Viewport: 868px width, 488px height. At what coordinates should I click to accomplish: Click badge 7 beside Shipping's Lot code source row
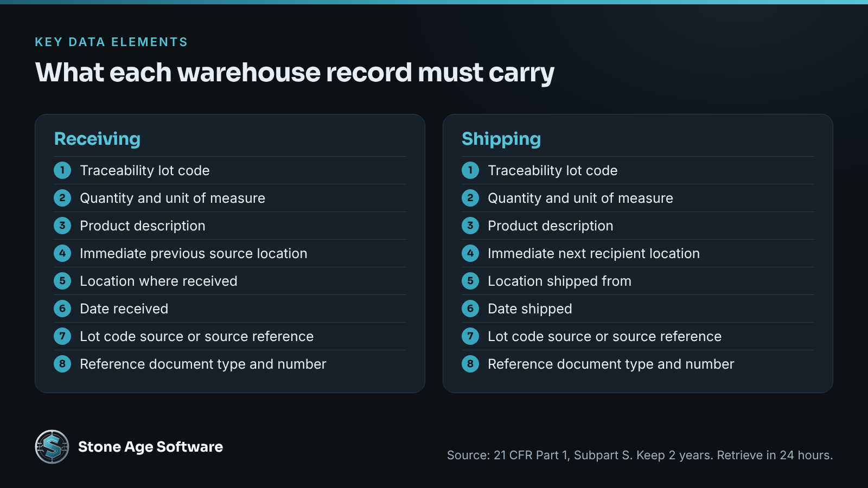[470, 336]
